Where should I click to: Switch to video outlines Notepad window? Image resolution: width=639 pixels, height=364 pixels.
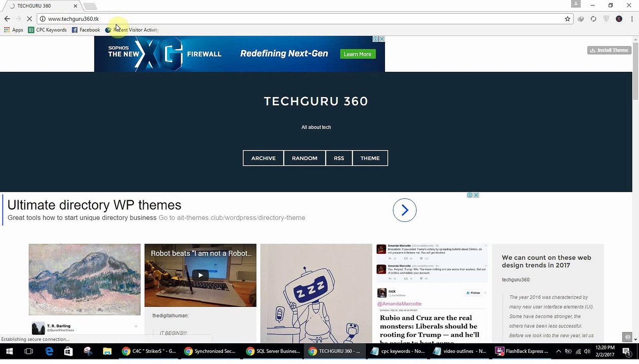459,351
